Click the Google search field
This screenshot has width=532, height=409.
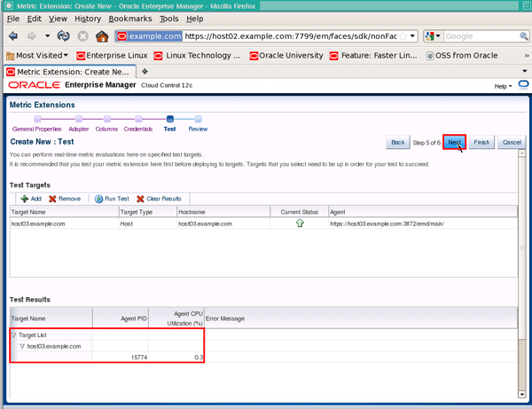481,36
